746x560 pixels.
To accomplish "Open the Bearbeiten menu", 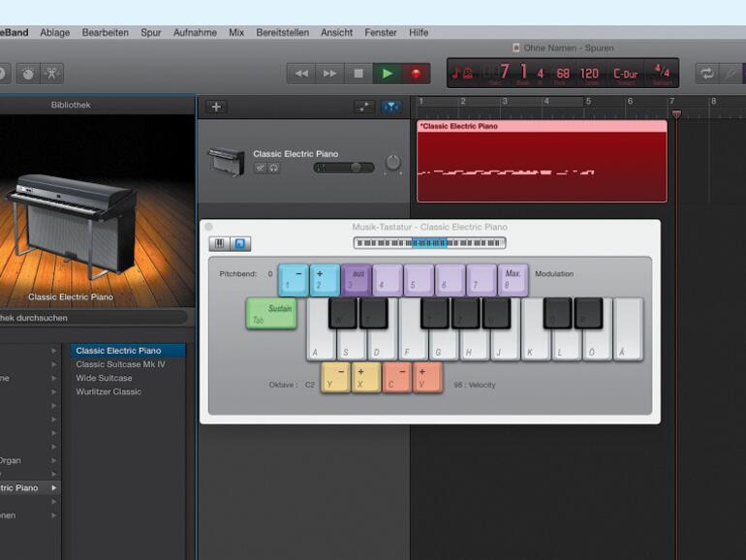I will click(106, 32).
